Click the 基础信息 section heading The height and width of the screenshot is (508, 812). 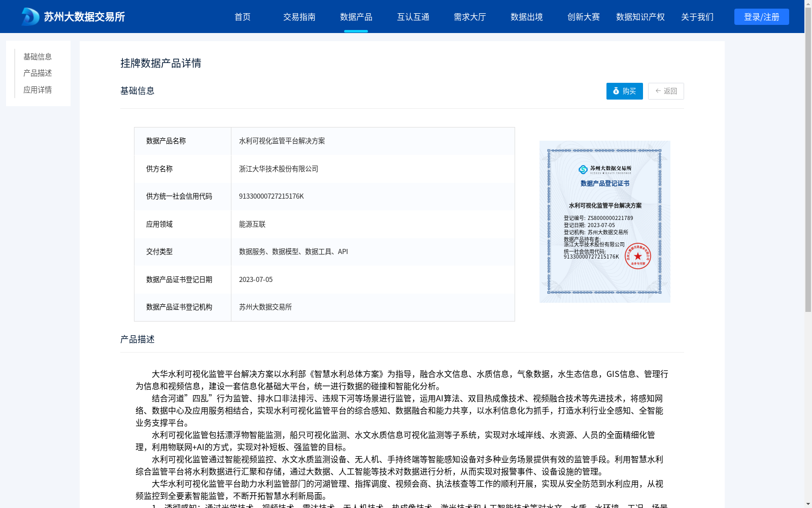coord(138,91)
